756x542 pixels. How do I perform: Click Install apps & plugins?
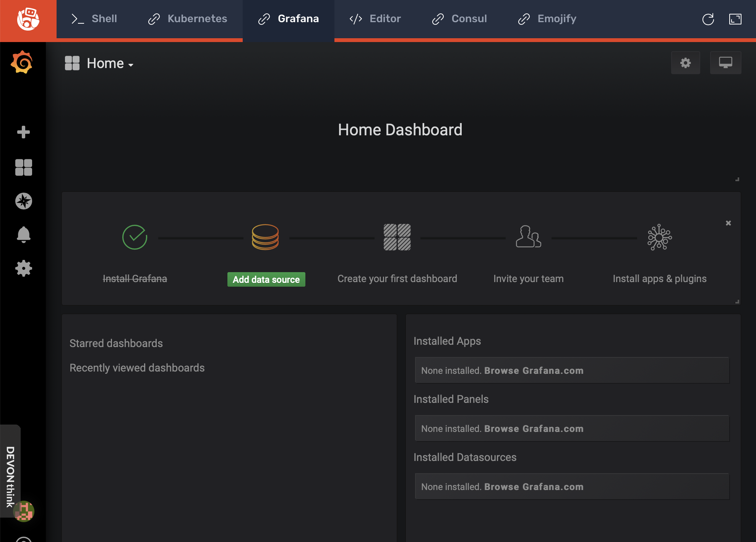(x=659, y=279)
